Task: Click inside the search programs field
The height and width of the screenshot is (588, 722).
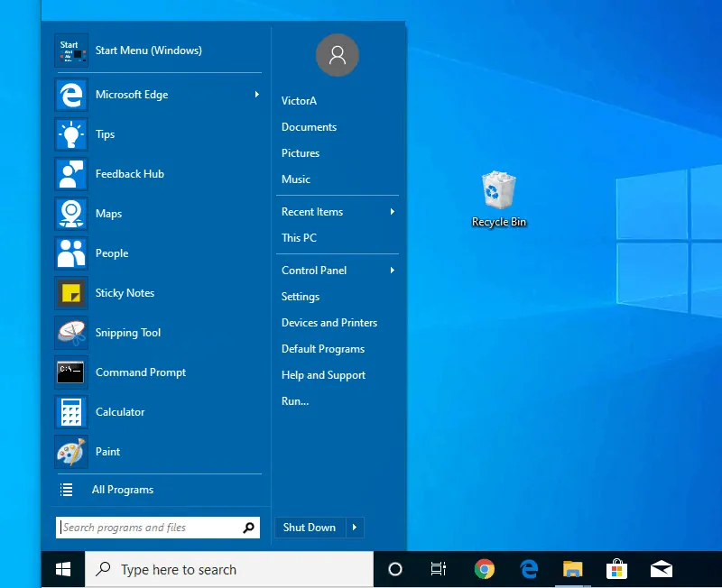Action: [149, 527]
